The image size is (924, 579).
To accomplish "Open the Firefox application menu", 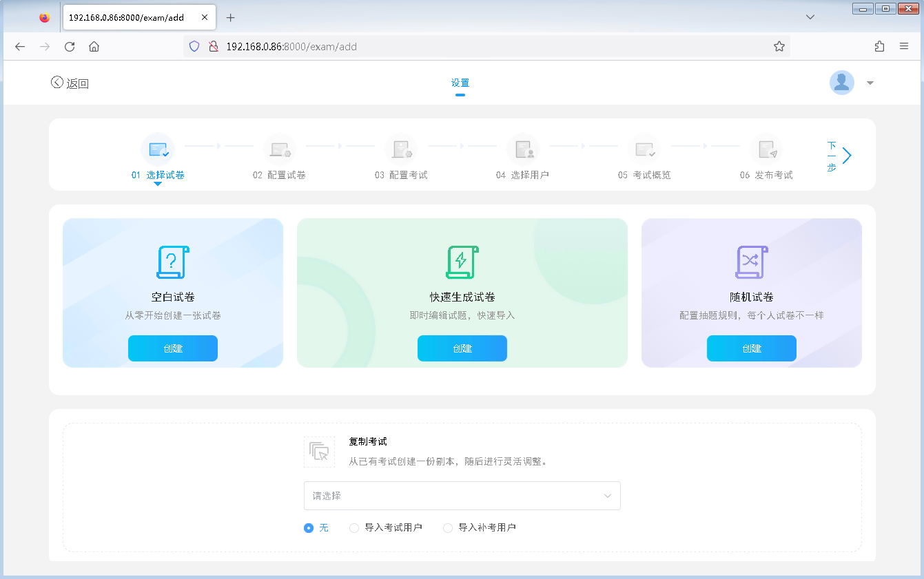I will coord(904,46).
